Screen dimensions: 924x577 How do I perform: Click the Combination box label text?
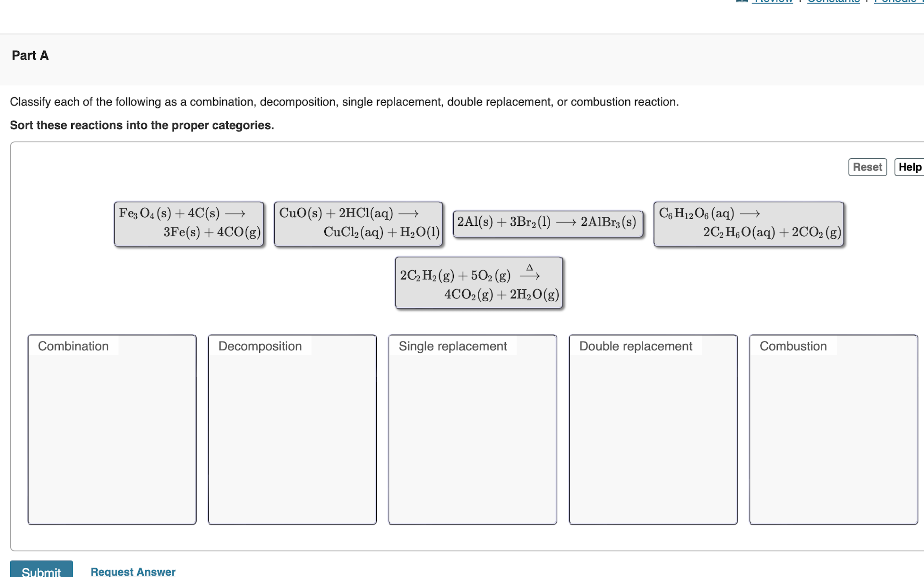pos(73,346)
